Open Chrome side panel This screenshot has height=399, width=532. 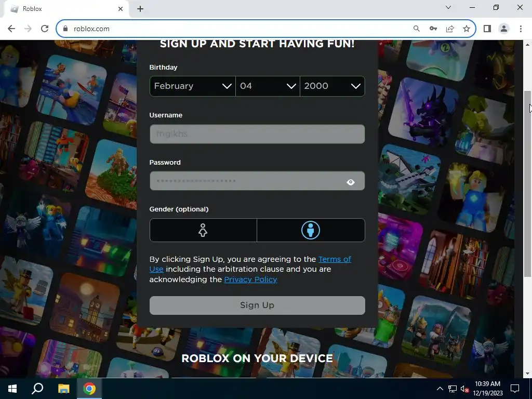coord(487,29)
